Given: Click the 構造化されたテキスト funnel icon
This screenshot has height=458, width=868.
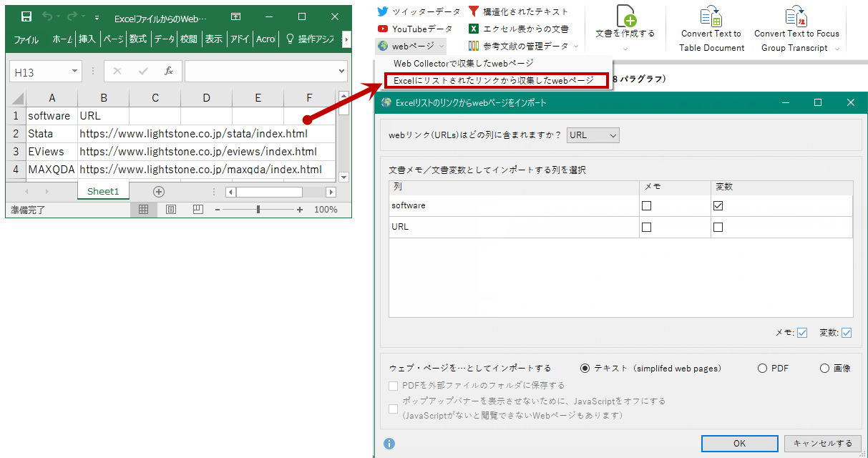Looking at the screenshot, I should (474, 11).
